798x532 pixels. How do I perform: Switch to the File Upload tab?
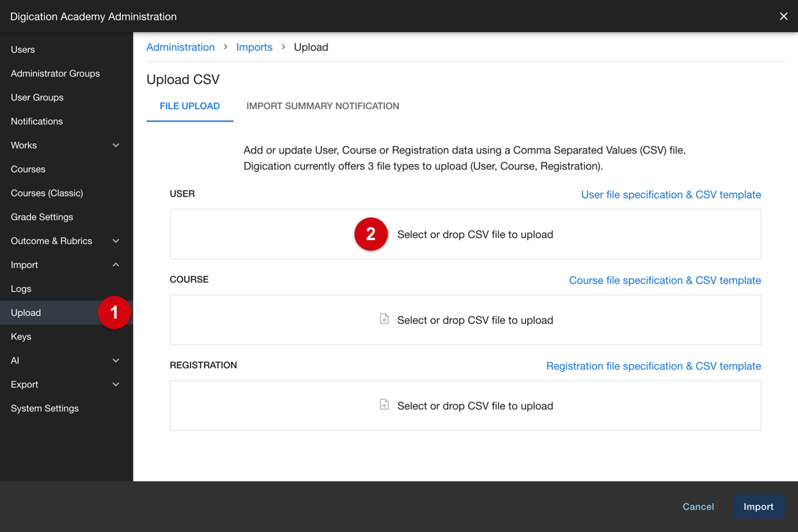coord(190,106)
